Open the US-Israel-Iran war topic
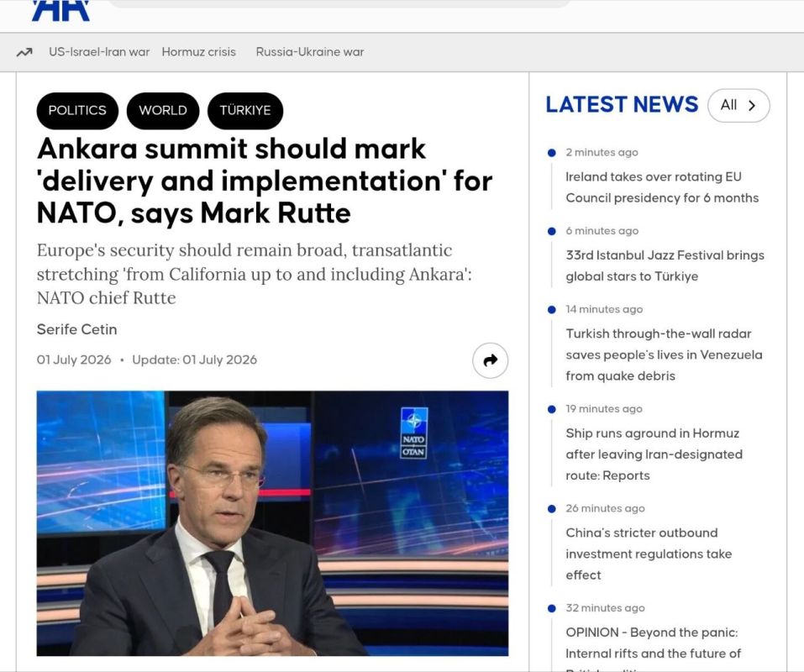The image size is (804, 672). pyautogui.click(x=99, y=52)
